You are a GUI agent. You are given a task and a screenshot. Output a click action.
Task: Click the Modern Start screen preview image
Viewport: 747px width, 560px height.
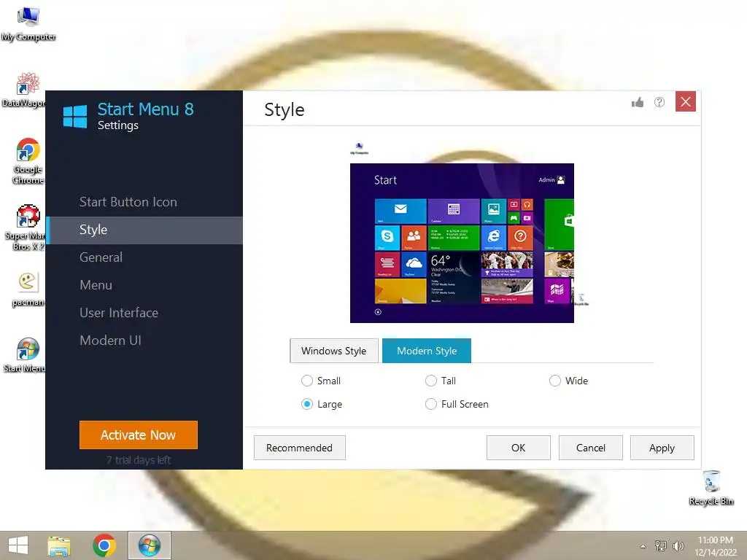coord(462,244)
